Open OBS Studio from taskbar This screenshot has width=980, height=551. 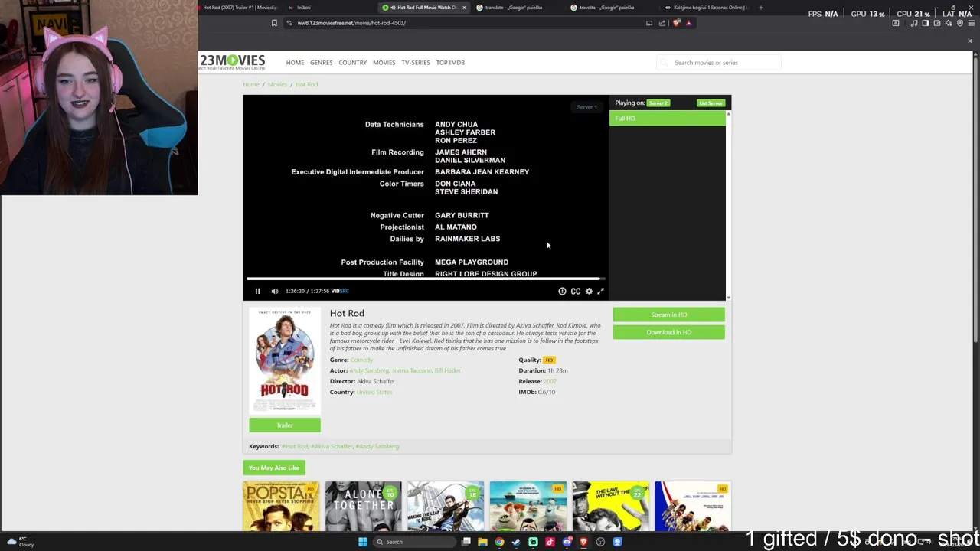pyautogui.click(x=600, y=542)
